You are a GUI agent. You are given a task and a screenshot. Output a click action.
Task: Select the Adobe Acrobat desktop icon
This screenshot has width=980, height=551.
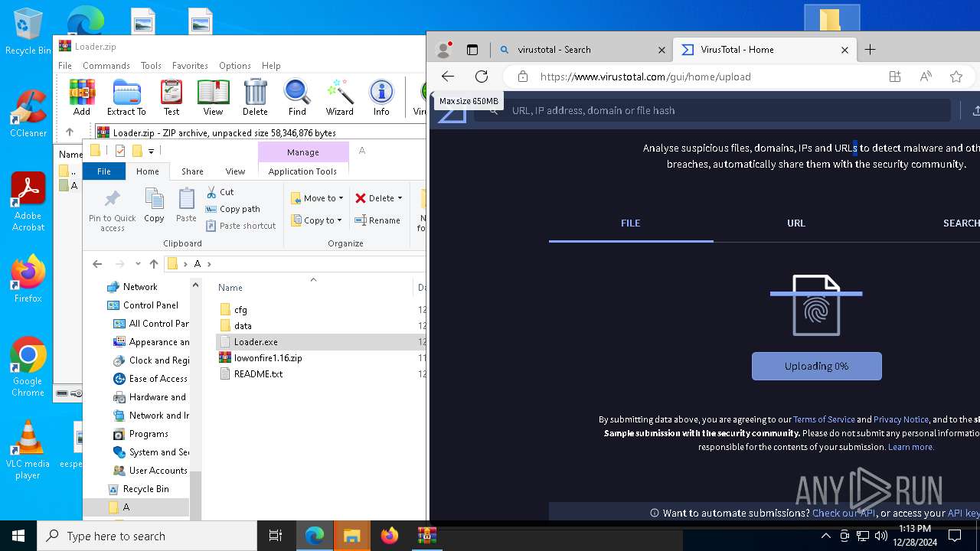(x=28, y=202)
